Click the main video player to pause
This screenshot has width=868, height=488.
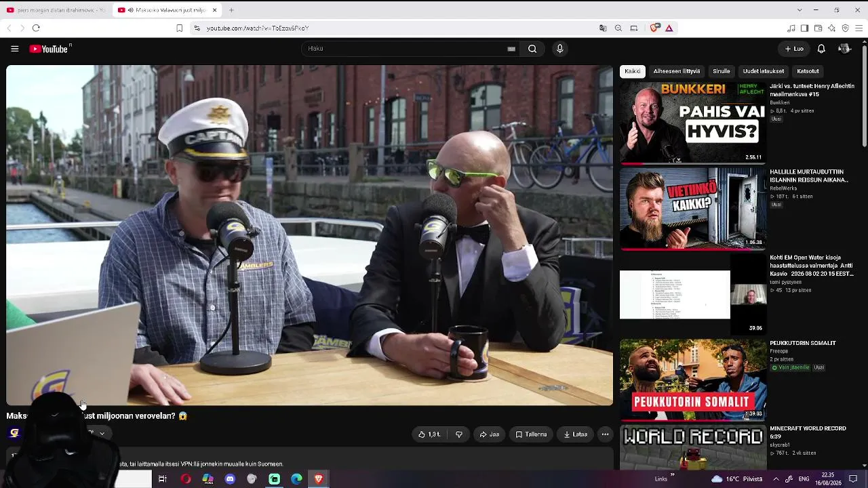309,235
